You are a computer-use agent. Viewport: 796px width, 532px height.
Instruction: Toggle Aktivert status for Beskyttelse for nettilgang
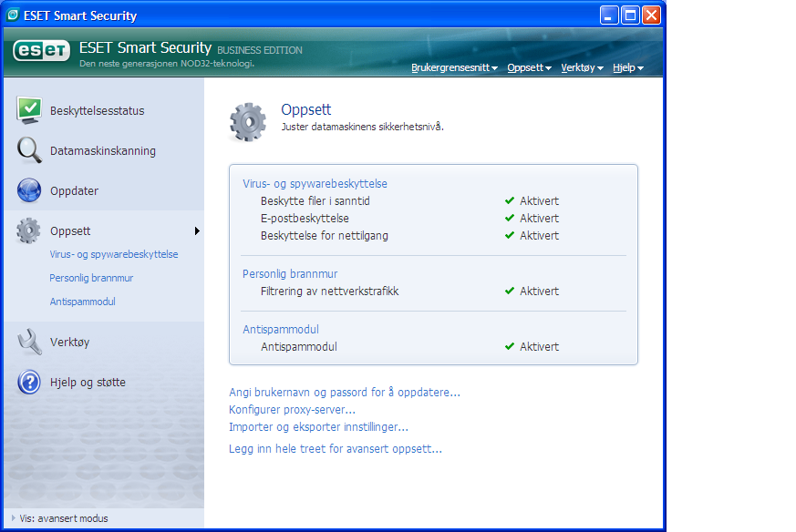tap(539, 235)
